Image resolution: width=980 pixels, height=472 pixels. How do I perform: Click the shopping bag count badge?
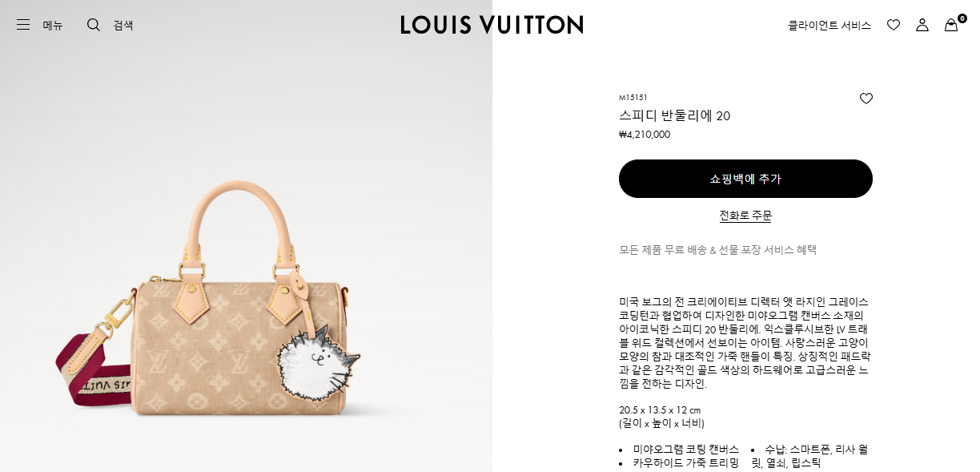[x=962, y=18]
